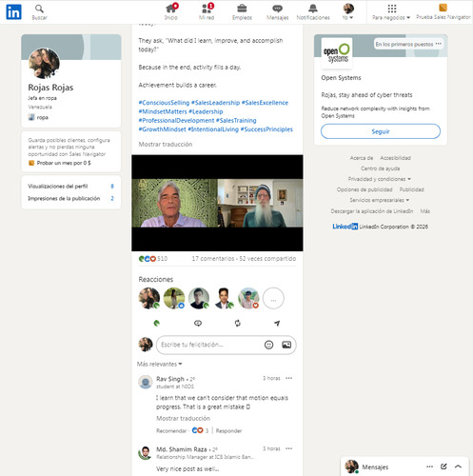Click hashtag #GrowthMindset
The height and width of the screenshot is (476, 473).
tap(162, 129)
